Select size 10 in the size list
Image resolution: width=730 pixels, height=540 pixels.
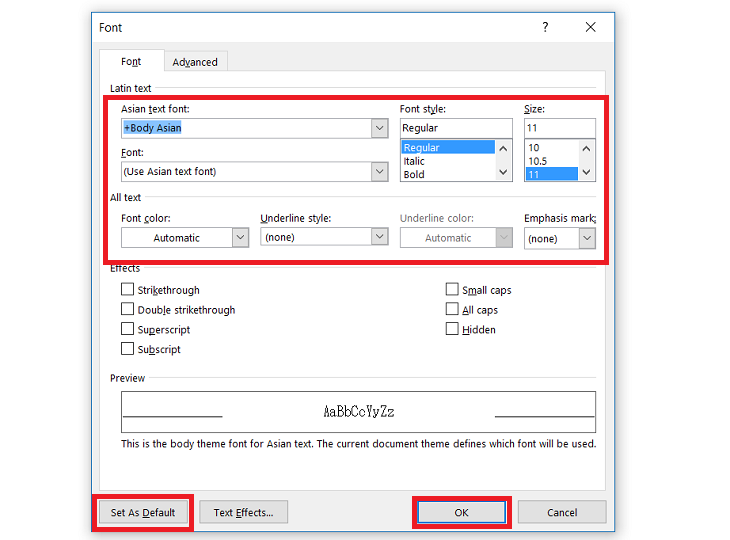click(x=552, y=147)
